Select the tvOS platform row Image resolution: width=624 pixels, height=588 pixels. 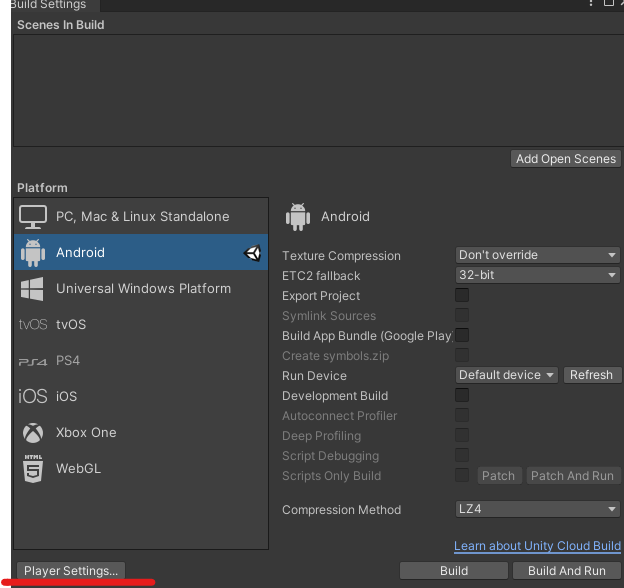141,324
